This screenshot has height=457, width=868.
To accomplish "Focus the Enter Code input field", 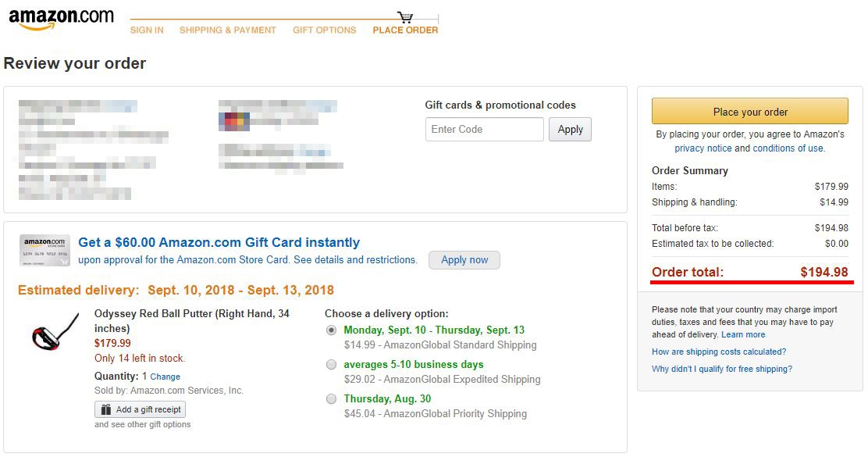I will [484, 130].
